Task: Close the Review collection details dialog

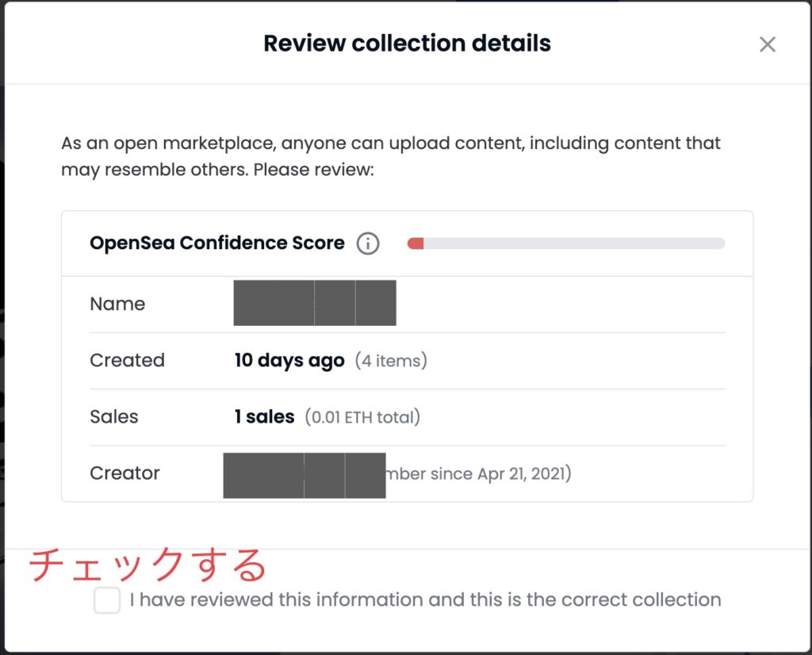Action: [767, 44]
